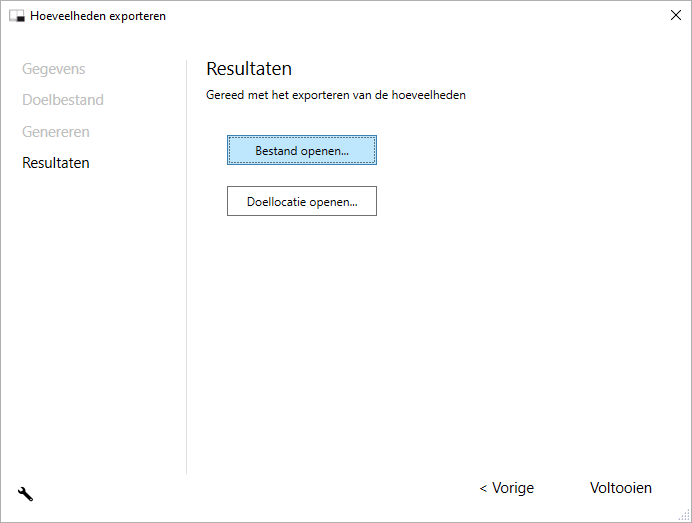Click empty footer between wrench and Vorige
The height and width of the screenshot is (523, 692).
tap(250, 490)
